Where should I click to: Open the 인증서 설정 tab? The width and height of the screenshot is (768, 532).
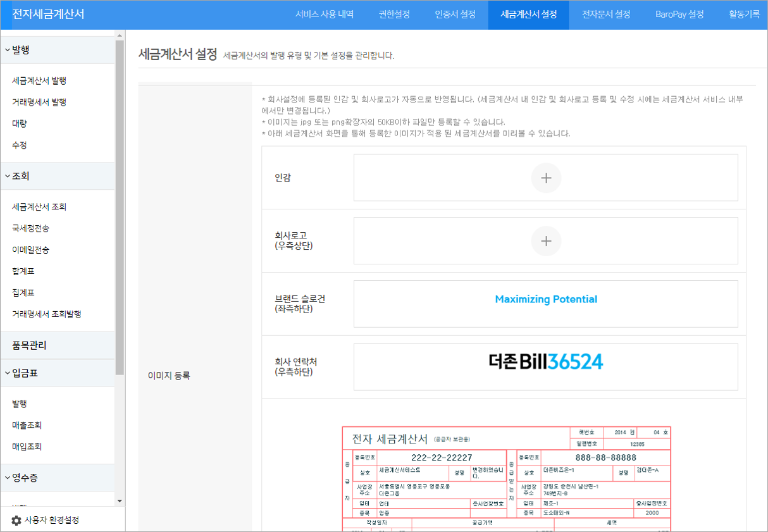tap(455, 15)
